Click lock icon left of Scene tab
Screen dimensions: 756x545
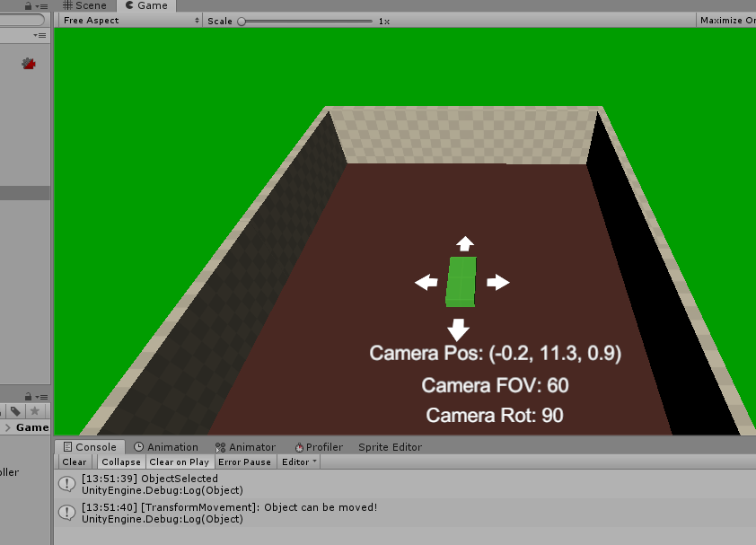[28, 5]
